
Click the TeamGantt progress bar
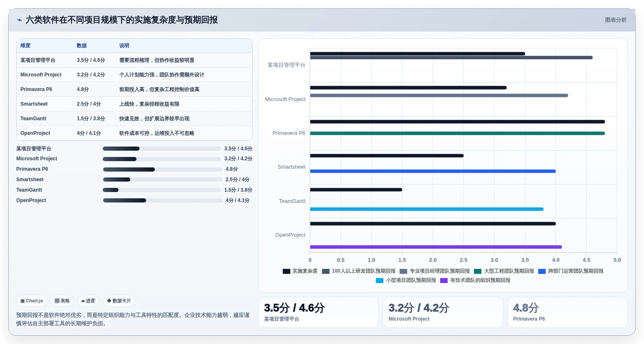pos(162,190)
